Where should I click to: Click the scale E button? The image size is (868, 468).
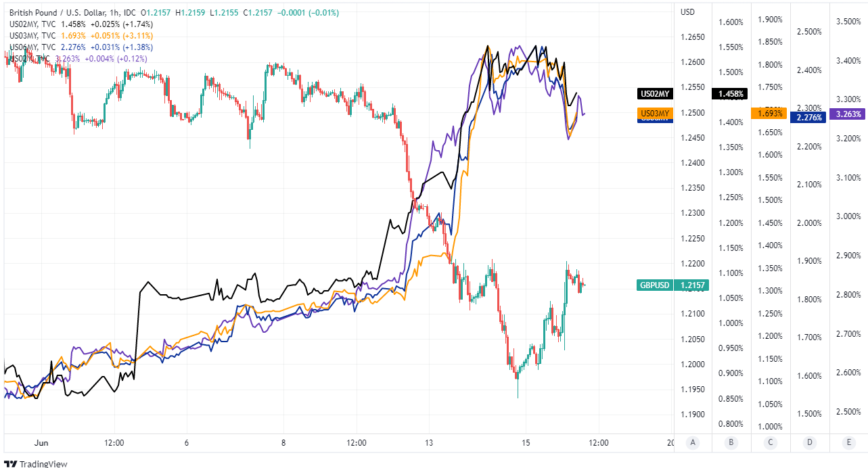849,443
